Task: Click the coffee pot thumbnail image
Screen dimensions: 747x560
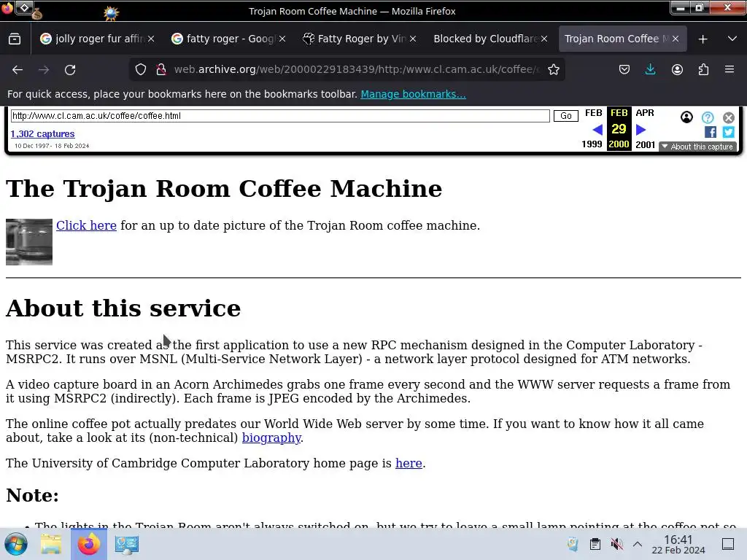Action: click(x=29, y=242)
